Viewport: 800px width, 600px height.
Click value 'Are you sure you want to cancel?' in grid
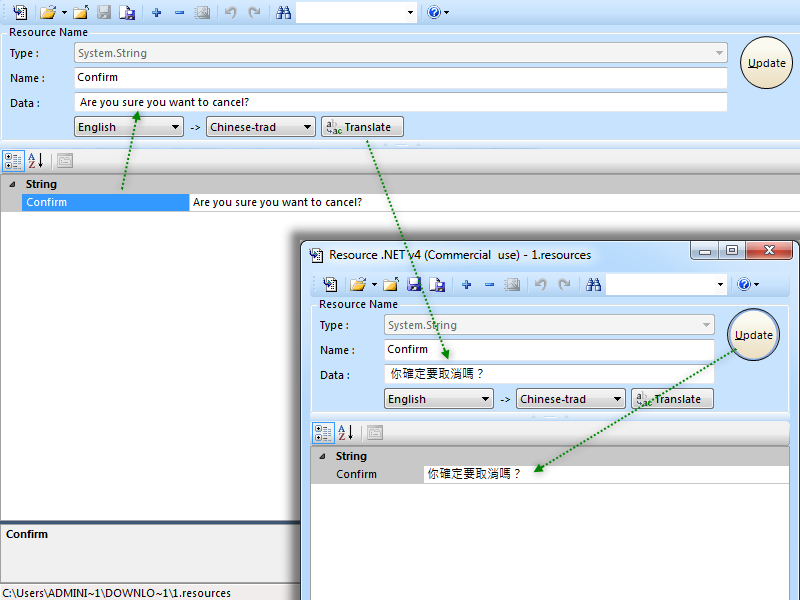pos(277,203)
